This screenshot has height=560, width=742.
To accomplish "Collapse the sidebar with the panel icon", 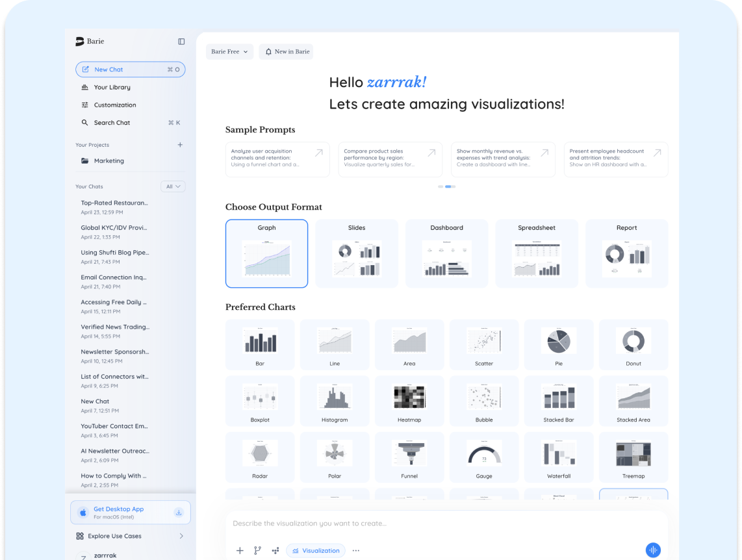I will tap(181, 42).
